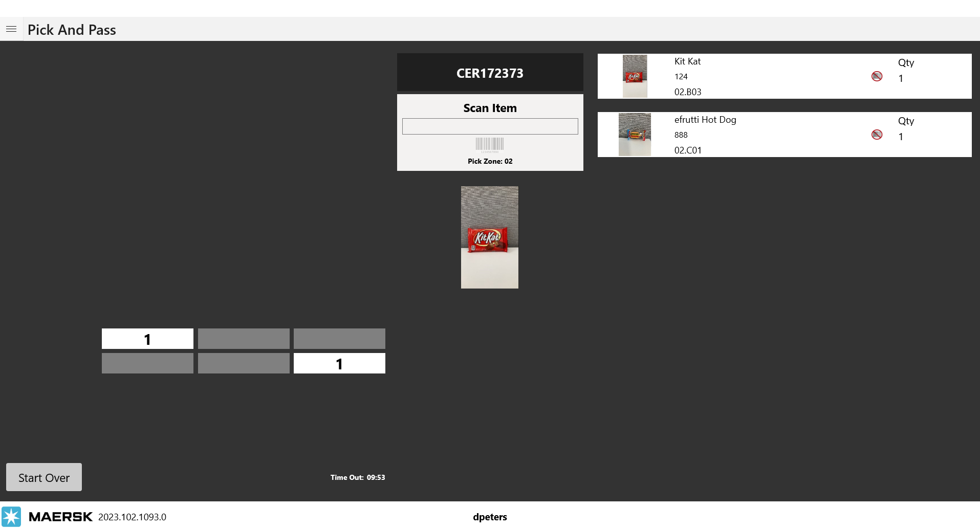Click the prohibited icon in the efrutti Hot Dog row
The image size is (980, 529).
pos(877,135)
